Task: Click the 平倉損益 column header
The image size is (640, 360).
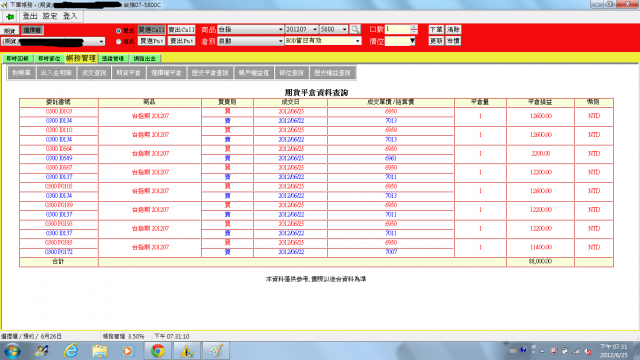Action: coord(540,102)
